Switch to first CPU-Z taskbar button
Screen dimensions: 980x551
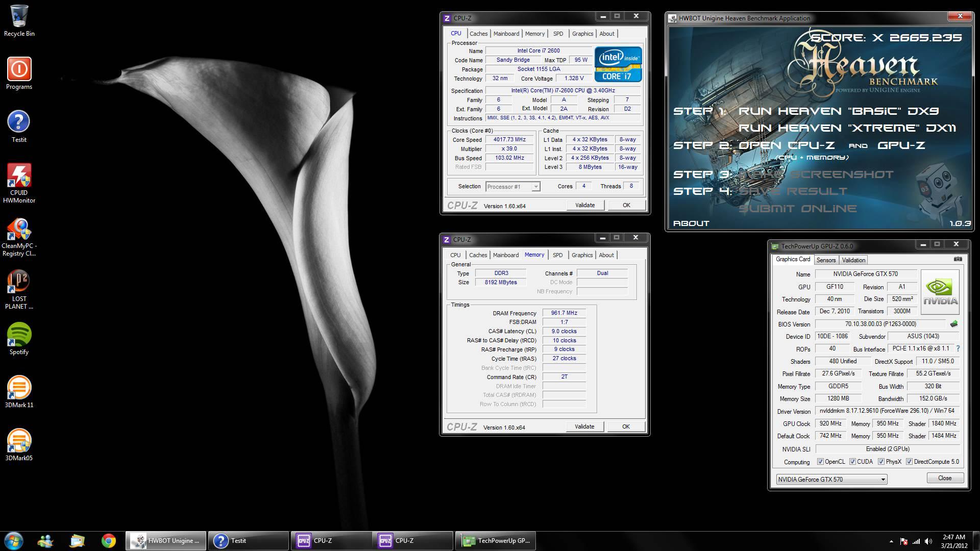[x=331, y=541]
